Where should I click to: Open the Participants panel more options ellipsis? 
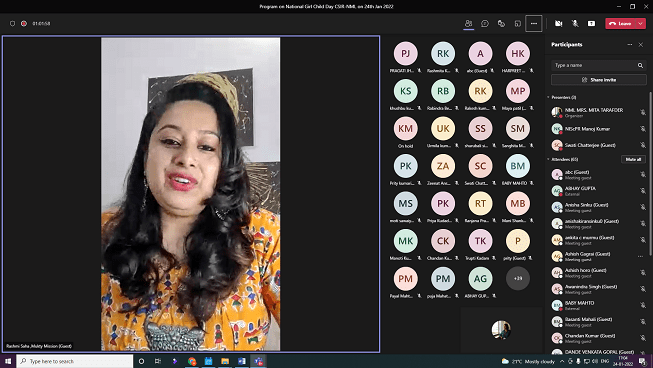pyautogui.click(x=630, y=45)
